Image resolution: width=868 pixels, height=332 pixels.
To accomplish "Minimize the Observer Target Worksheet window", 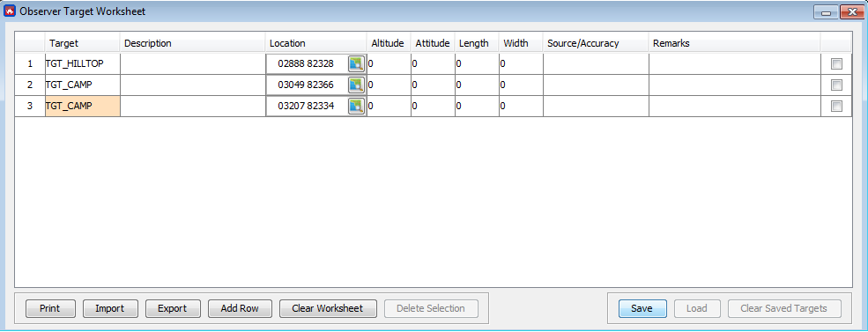I will click(x=826, y=11).
